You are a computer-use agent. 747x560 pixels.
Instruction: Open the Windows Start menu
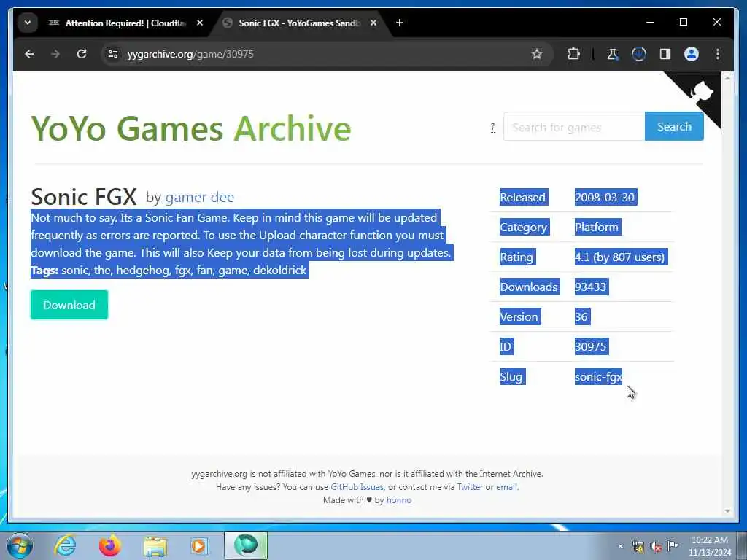coord(20,545)
